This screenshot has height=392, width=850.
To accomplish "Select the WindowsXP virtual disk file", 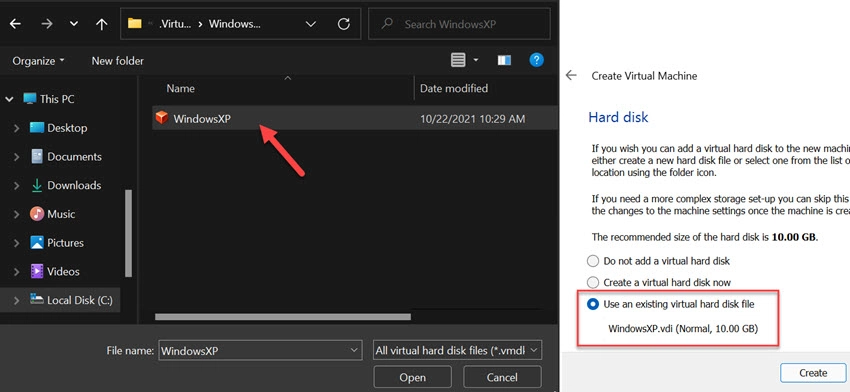I will click(x=355, y=118).
